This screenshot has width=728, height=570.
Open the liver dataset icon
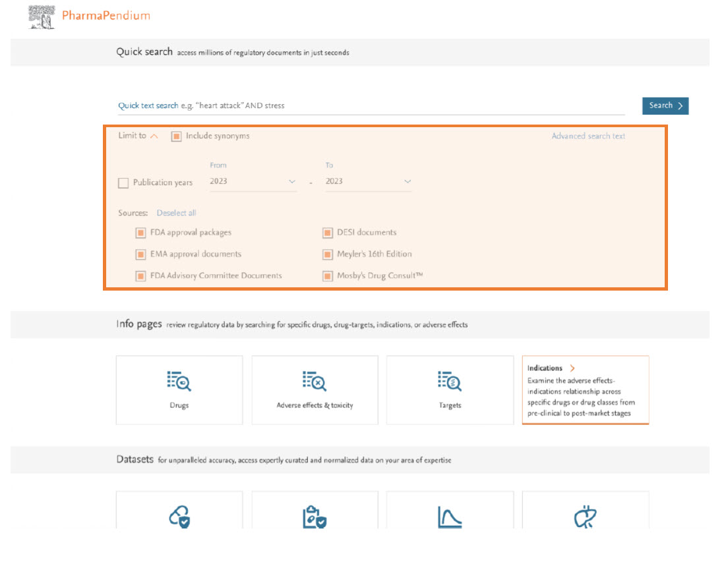tap(585, 517)
